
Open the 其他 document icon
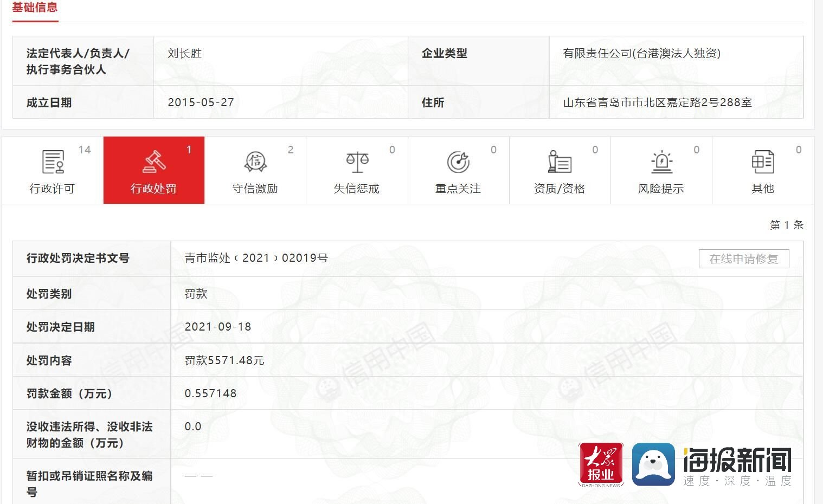pyautogui.click(x=763, y=161)
